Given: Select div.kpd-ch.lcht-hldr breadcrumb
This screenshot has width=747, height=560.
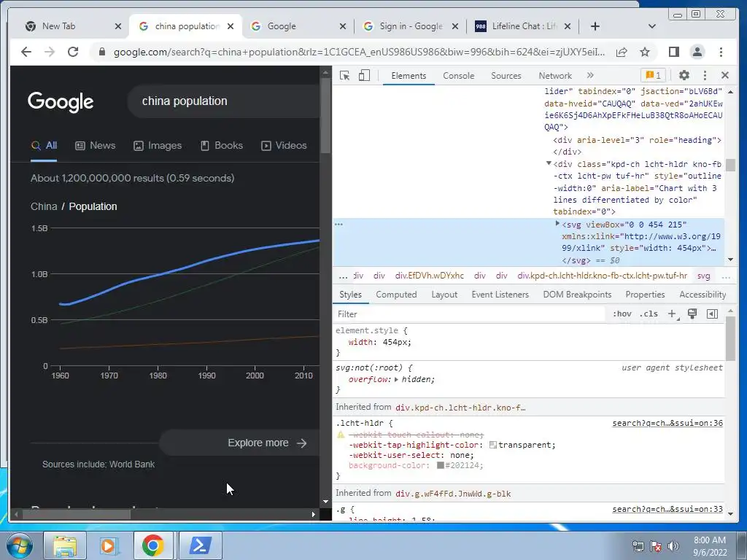Looking at the screenshot, I should [602, 276].
